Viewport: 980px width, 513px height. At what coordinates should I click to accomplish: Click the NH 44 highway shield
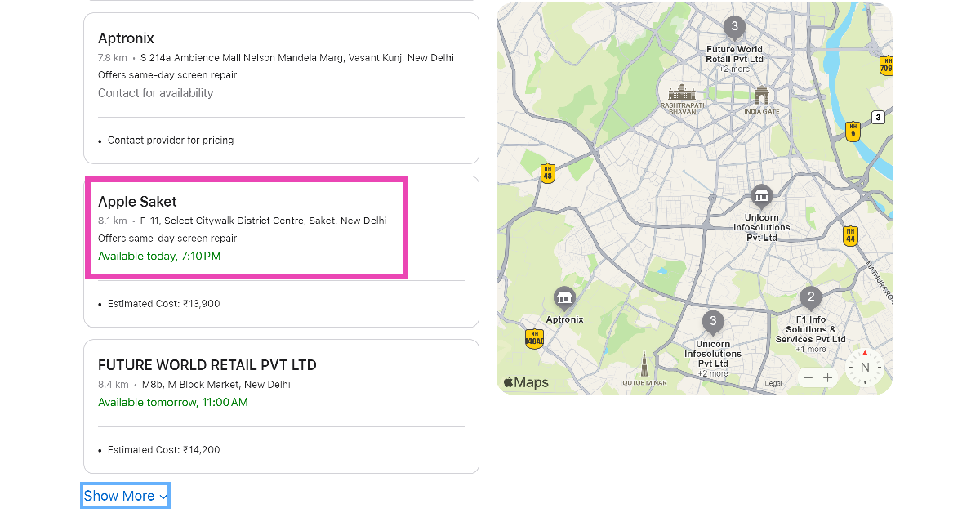[850, 236]
